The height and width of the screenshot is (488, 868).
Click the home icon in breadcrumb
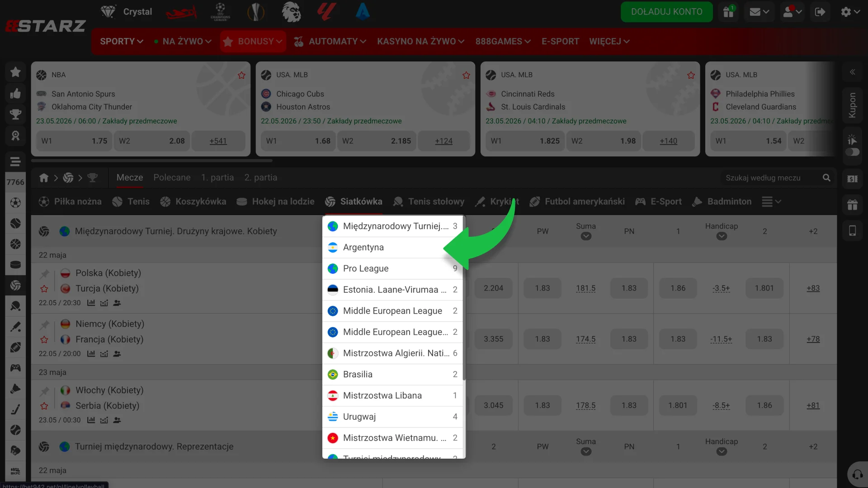(x=44, y=178)
